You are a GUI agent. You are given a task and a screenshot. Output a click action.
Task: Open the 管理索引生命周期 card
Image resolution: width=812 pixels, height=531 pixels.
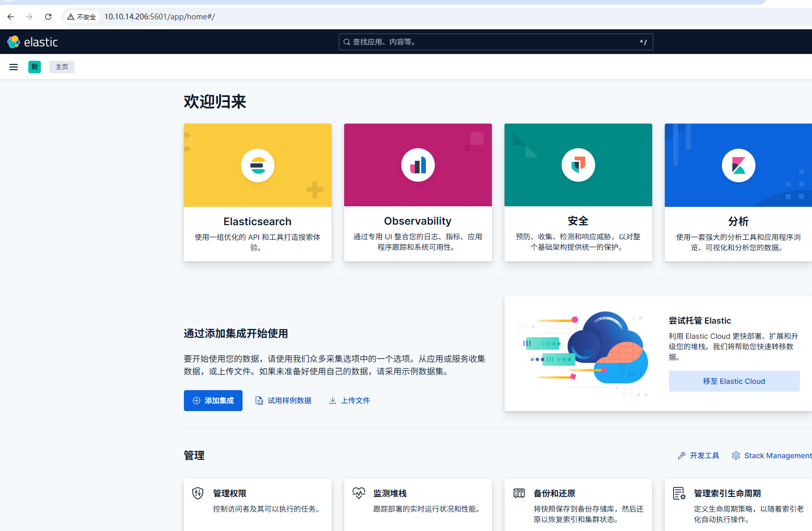pyautogui.click(x=739, y=505)
